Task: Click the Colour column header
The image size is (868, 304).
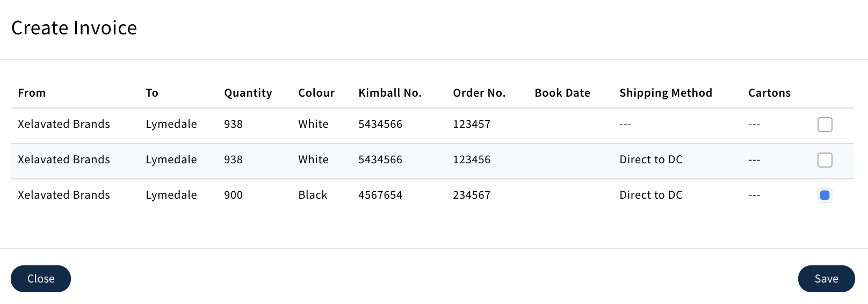Action: click(x=316, y=93)
